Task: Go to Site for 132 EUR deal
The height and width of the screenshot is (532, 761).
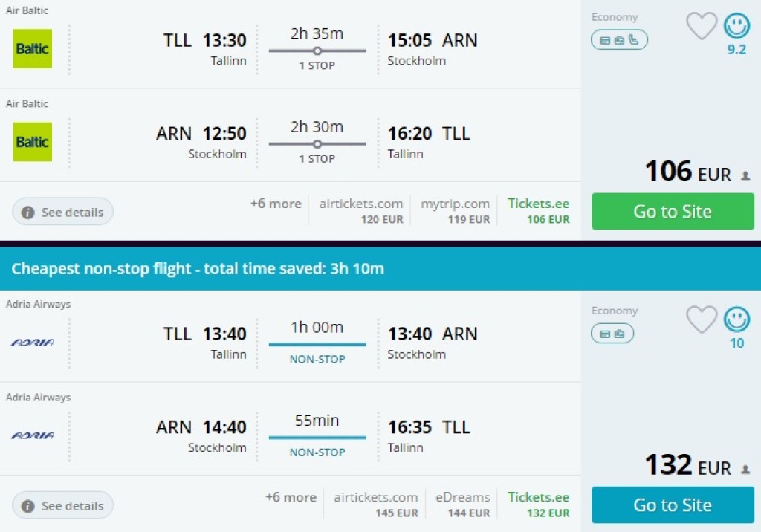Action: (673, 505)
